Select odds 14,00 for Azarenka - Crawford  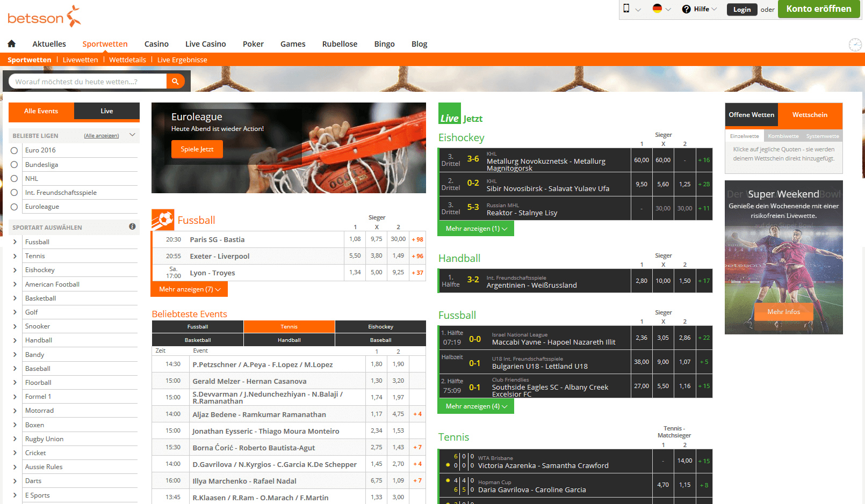[x=684, y=461]
